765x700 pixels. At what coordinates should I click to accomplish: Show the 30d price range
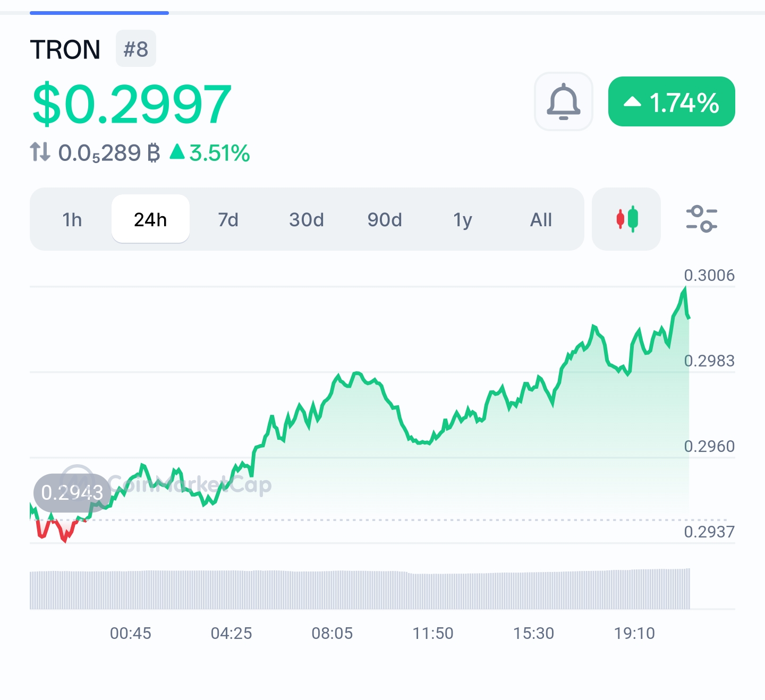(x=307, y=219)
